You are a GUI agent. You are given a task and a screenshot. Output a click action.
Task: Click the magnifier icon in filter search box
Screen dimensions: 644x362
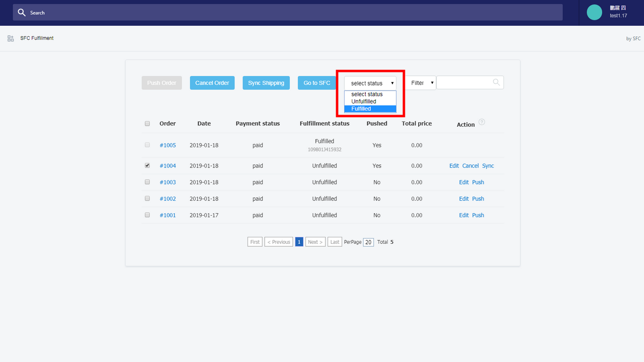(x=496, y=82)
